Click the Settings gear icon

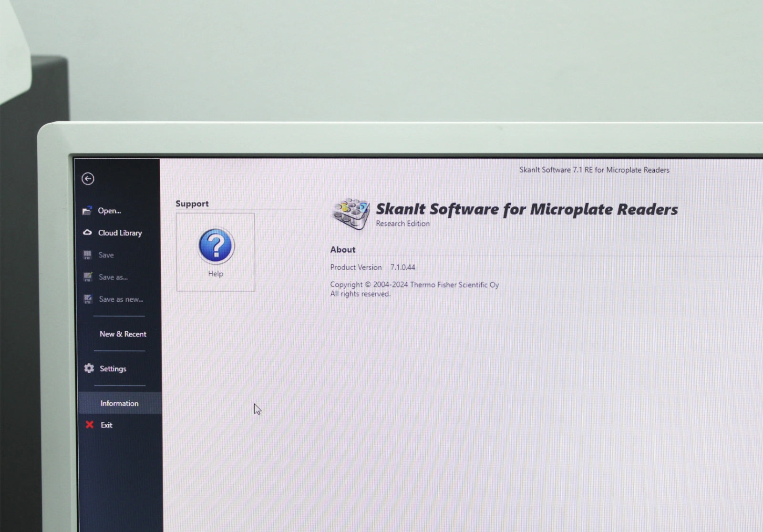coord(89,368)
